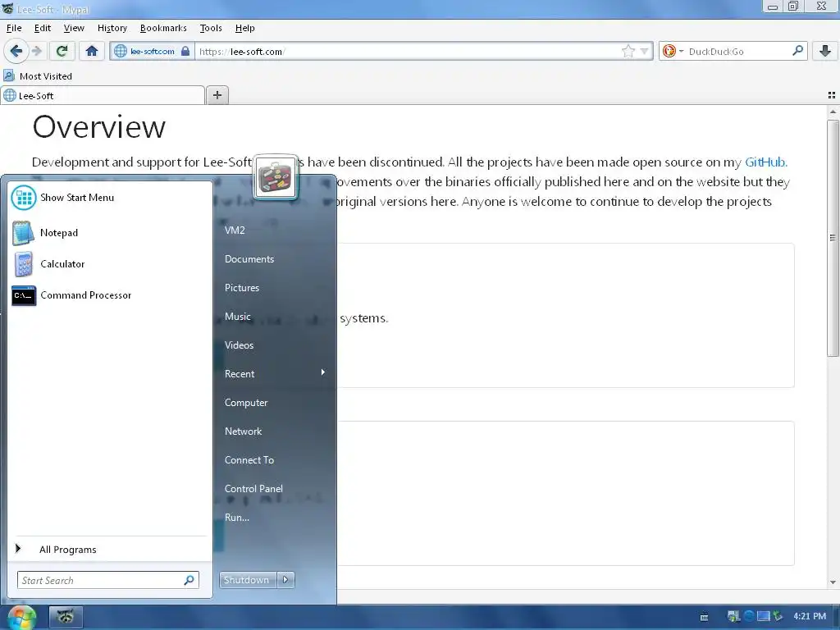Select Run... in start menu

click(x=237, y=518)
